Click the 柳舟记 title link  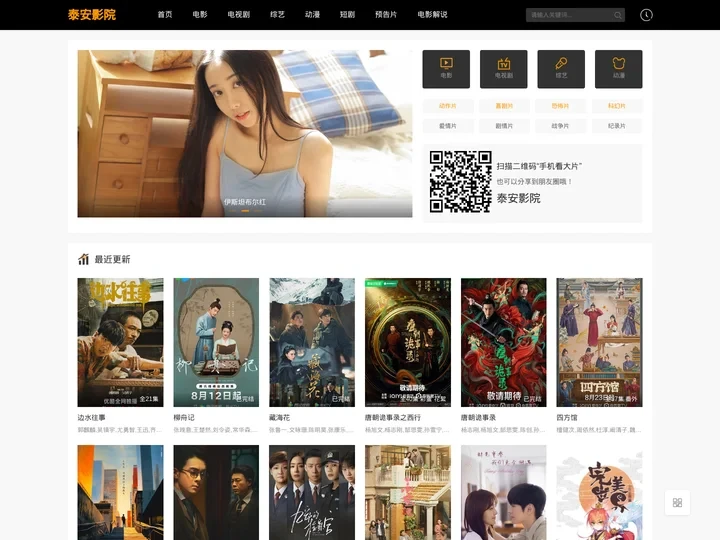(x=184, y=417)
